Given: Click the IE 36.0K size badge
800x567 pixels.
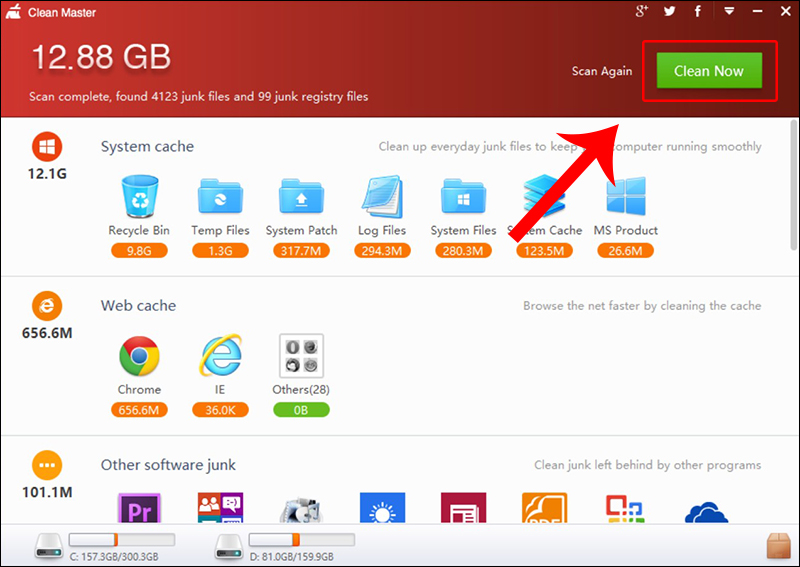Looking at the screenshot, I should pyautogui.click(x=220, y=410).
